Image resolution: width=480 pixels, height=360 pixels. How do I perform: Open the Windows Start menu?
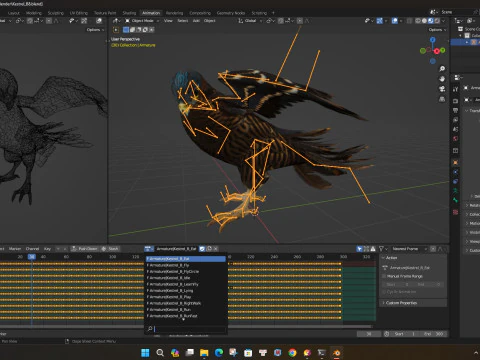(x=145, y=353)
